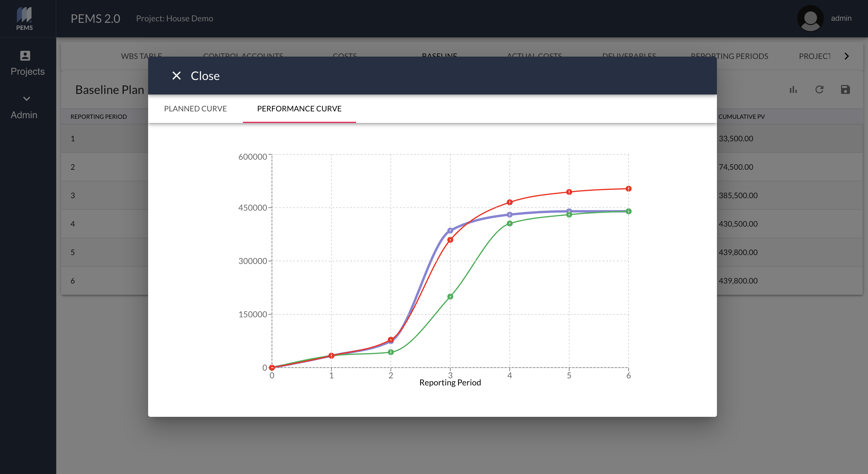The image size is (868, 474).
Task: Click the red data point at period 4
Action: click(x=510, y=202)
